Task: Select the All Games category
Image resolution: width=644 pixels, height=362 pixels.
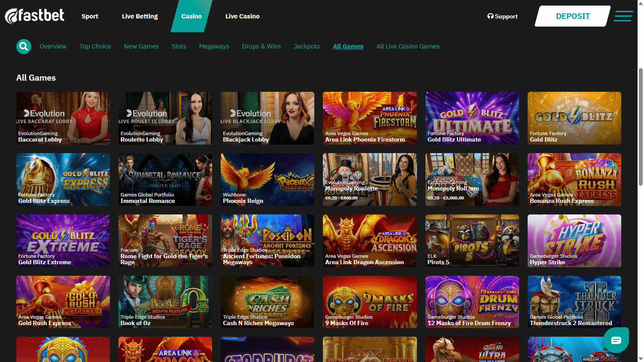Action: point(348,46)
